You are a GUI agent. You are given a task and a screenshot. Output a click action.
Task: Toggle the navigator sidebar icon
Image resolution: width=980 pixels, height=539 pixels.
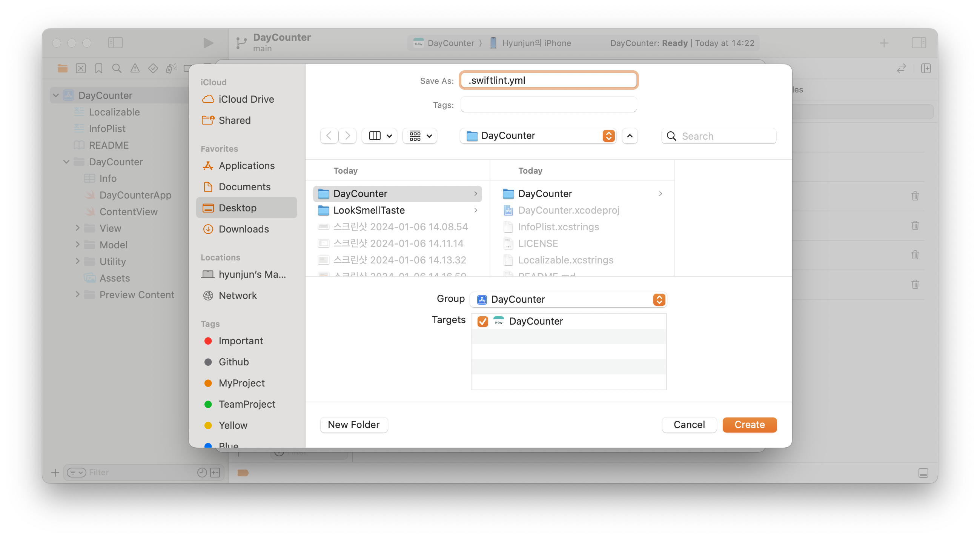(x=115, y=43)
